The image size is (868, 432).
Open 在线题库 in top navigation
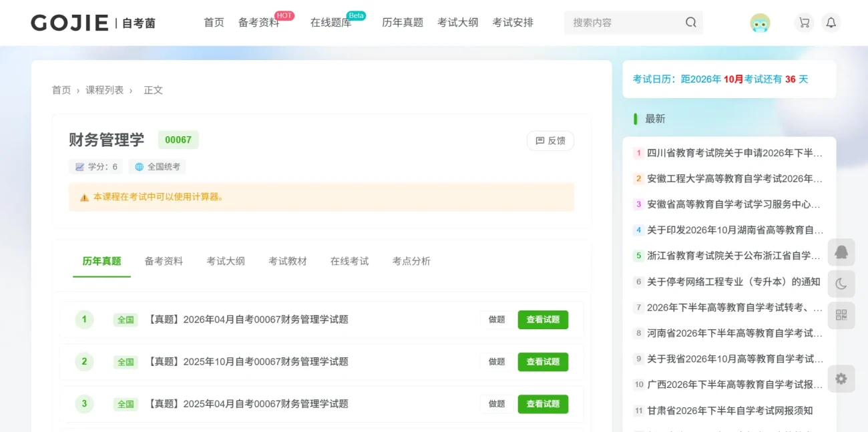pyautogui.click(x=331, y=23)
